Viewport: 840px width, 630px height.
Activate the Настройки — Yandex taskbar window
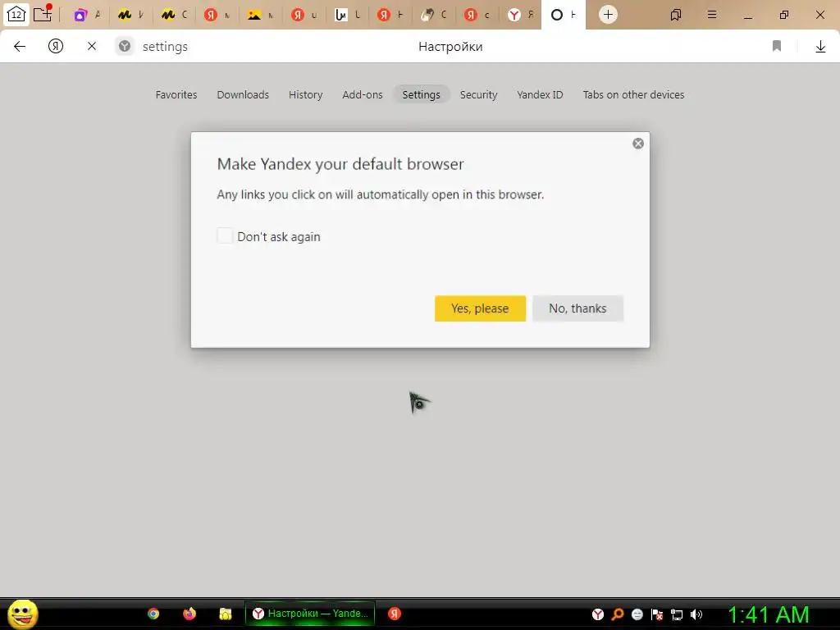pos(309,614)
